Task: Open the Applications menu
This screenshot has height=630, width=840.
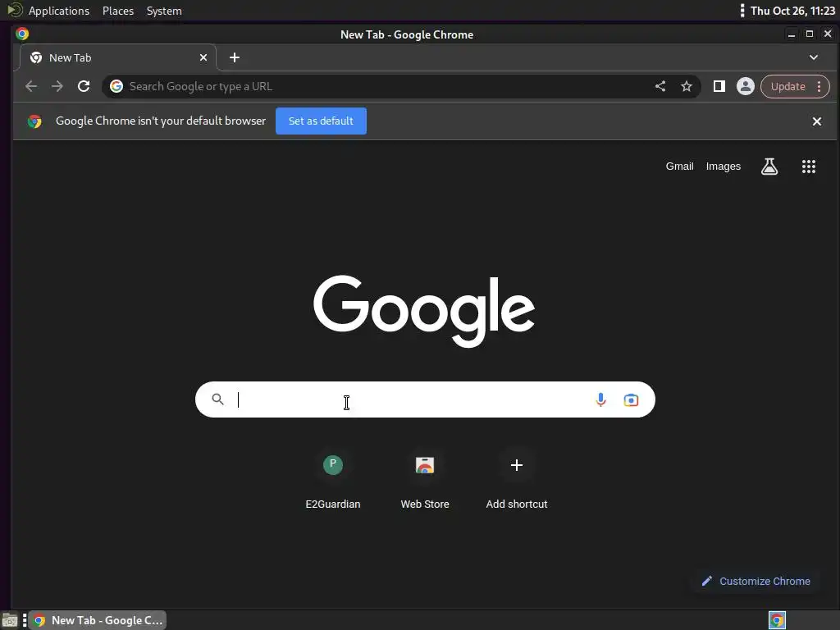Action: click(x=59, y=11)
